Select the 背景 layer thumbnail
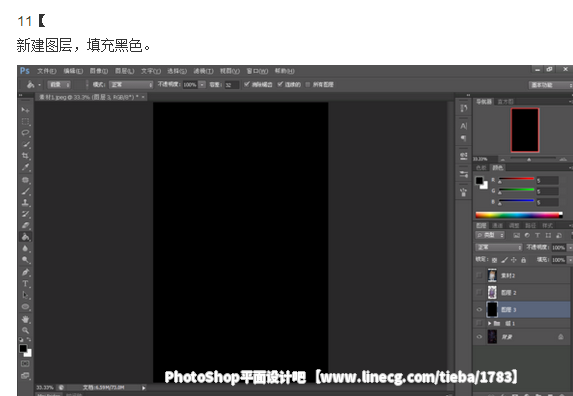This screenshot has height=396, width=573. [492, 337]
